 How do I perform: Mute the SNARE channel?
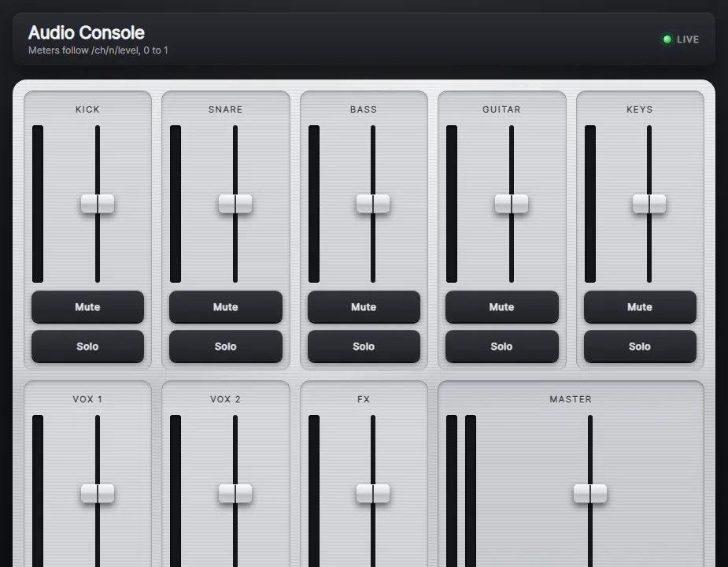pos(226,307)
